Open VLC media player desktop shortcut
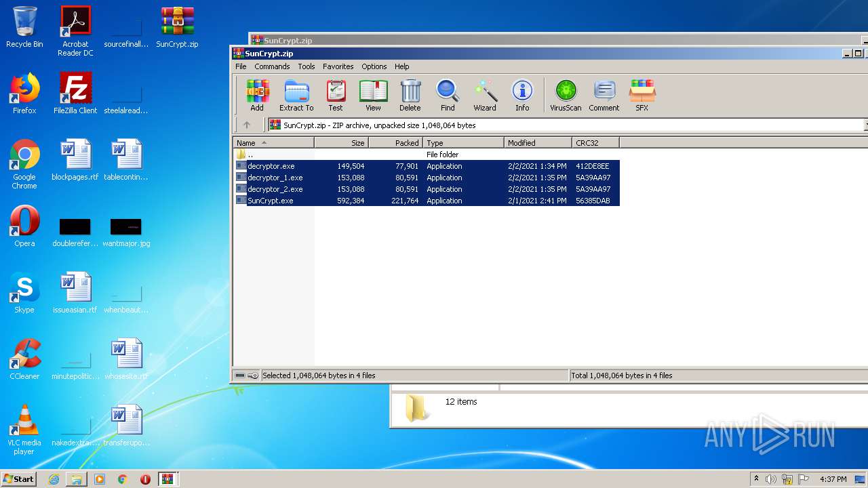Screen dimensions: 868x488 (x=24, y=430)
